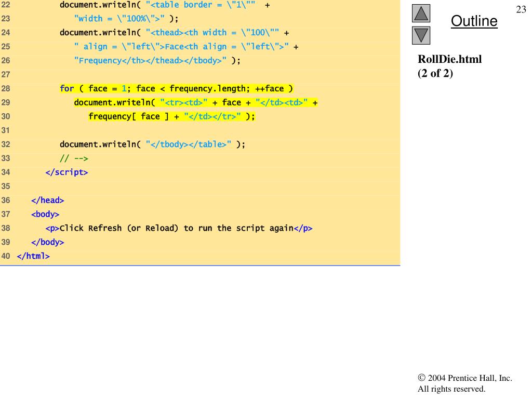532x399 pixels.
Task: Open the Outline link
Action: (x=474, y=21)
